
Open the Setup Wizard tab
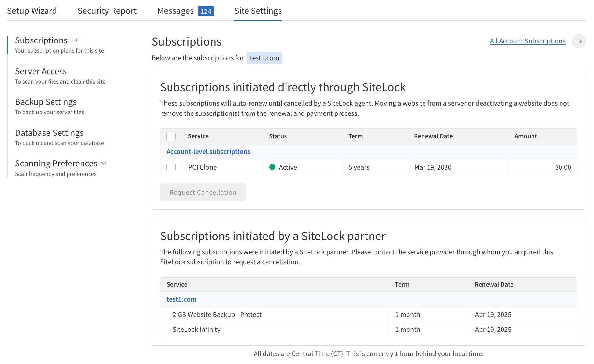pyautogui.click(x=32, y=11)
